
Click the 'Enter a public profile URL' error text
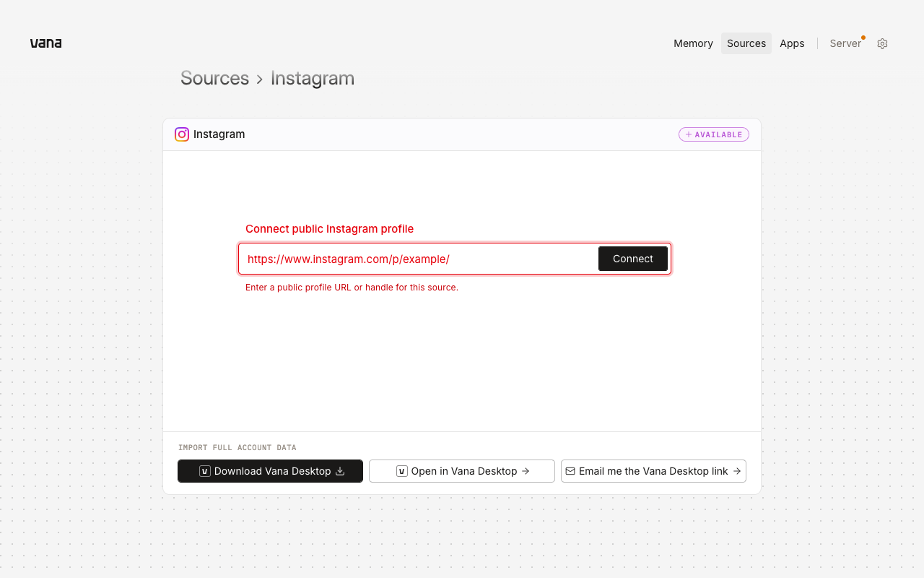coord(352,288)
